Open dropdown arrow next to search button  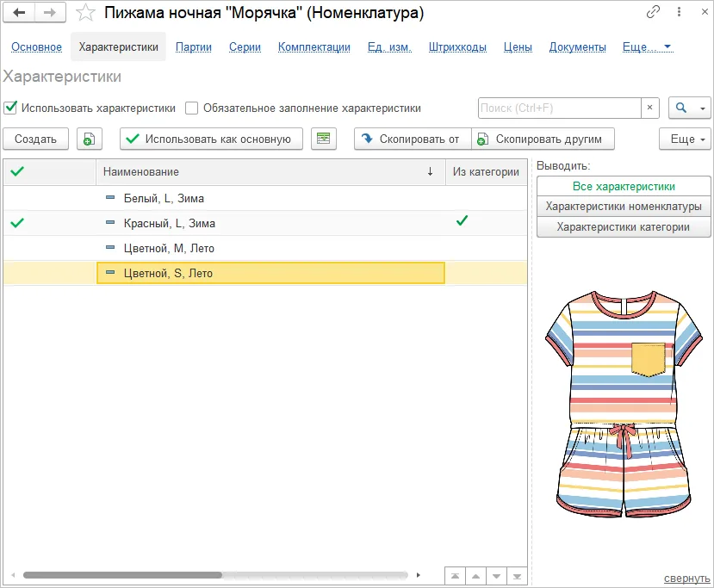click(x=703, y=108)
